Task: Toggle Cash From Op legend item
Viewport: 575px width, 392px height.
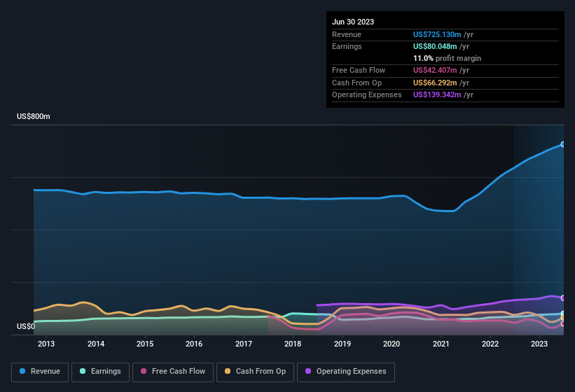Action: click(255, 372)
